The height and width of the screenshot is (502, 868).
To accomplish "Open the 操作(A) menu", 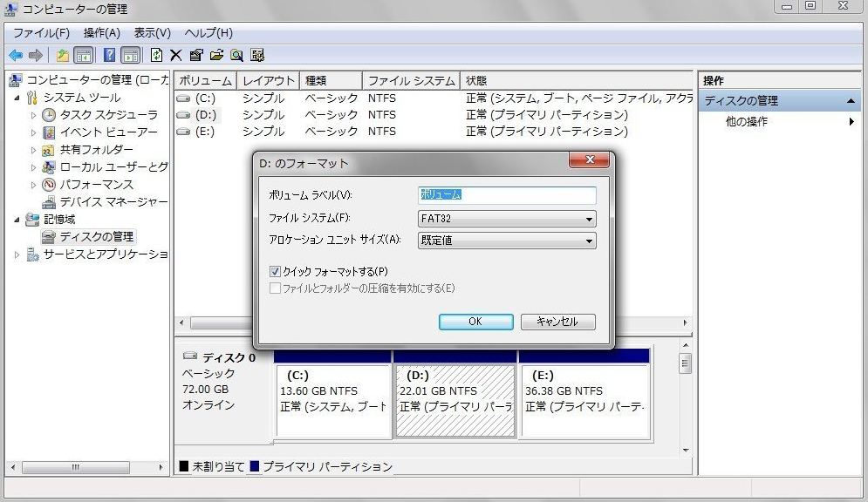I will click(x=102, y=33).
